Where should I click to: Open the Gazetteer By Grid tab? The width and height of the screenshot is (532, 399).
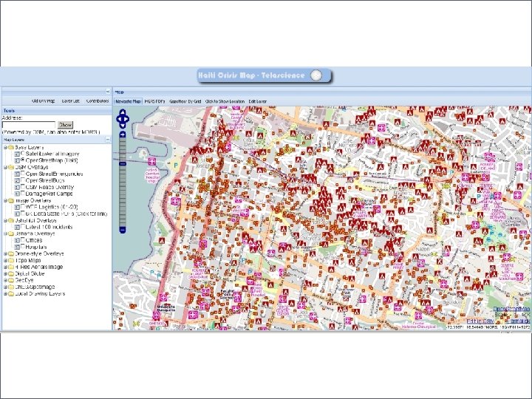(x=185, y=101)
